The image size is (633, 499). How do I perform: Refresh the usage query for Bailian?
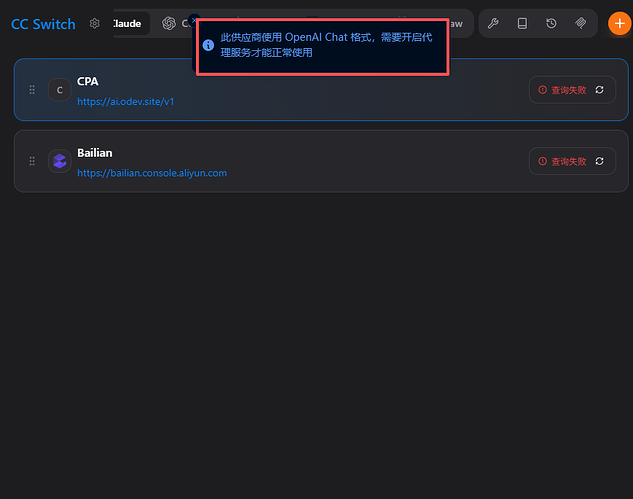click(x=599, y=161)
